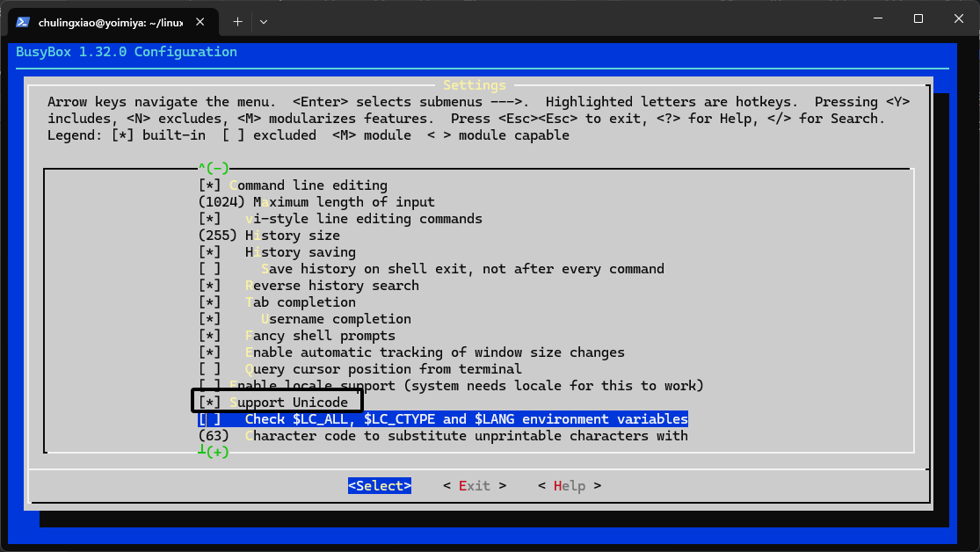Image resolution: width=980 pixels, height=552 pixels.
Task: Toggle Query cursor position from terminal
Action: point(360,369)
